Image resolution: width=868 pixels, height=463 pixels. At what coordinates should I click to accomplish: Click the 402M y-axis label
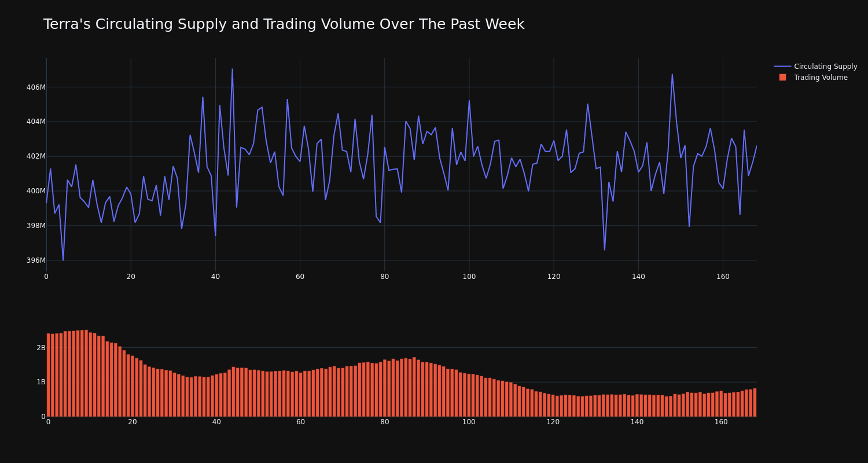point(36,156)
